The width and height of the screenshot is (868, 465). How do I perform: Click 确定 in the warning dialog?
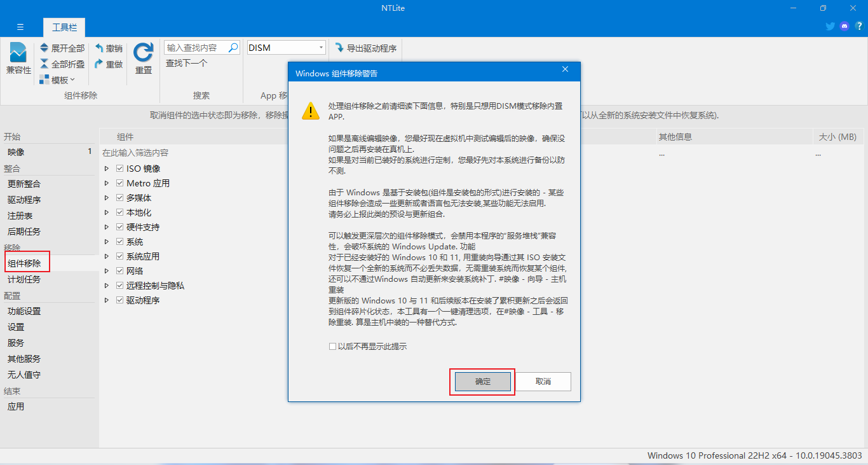483,382
